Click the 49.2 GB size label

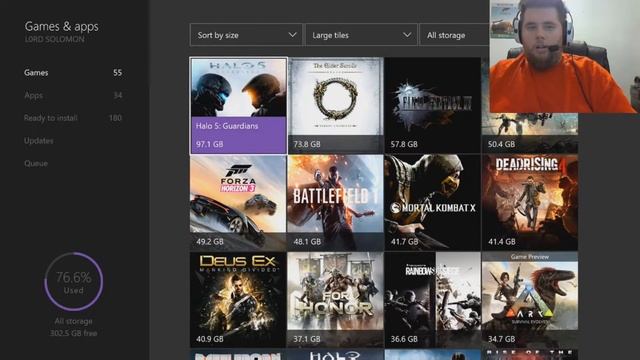pyautogui.click(x=210, y=242)
